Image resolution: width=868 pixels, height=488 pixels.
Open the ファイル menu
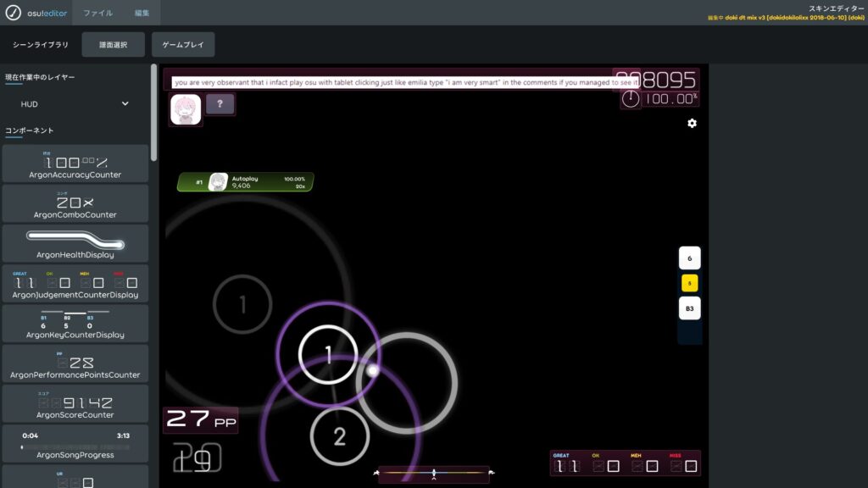click(x=97, y=13)
